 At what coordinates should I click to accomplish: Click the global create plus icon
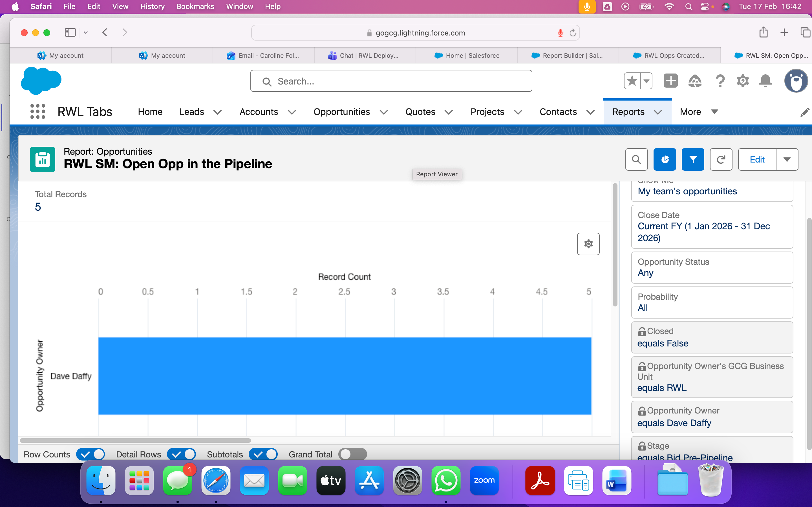(670, 81)
